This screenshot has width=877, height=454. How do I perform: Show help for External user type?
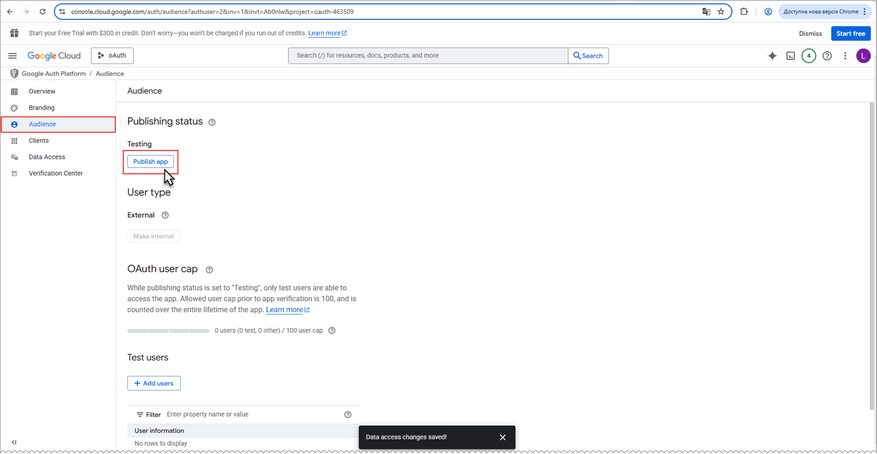point(165,215)
